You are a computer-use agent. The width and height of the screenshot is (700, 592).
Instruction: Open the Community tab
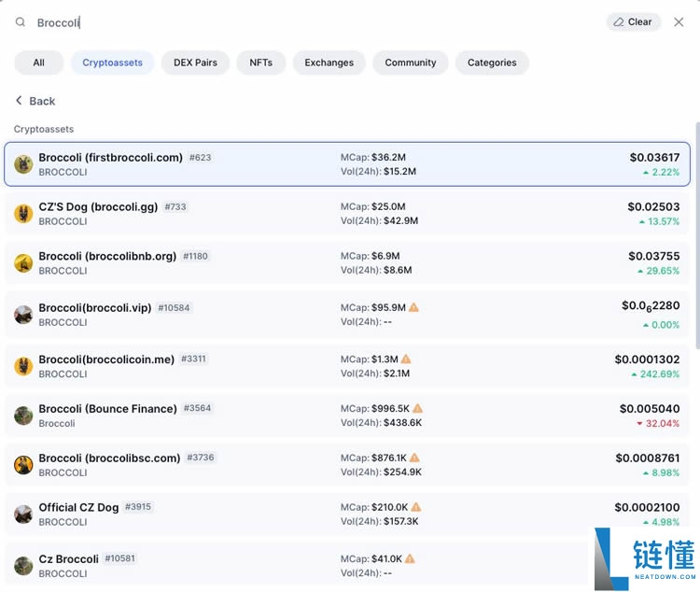coord(411,63)
